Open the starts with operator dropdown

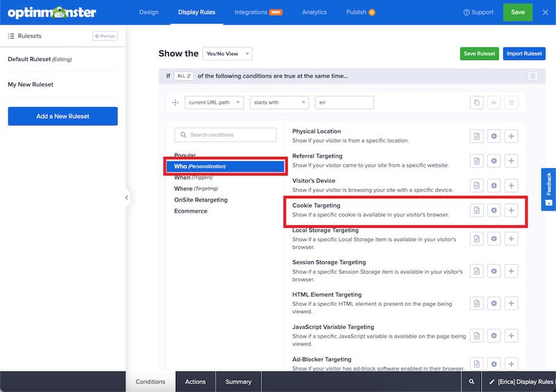tap(279, 103)
